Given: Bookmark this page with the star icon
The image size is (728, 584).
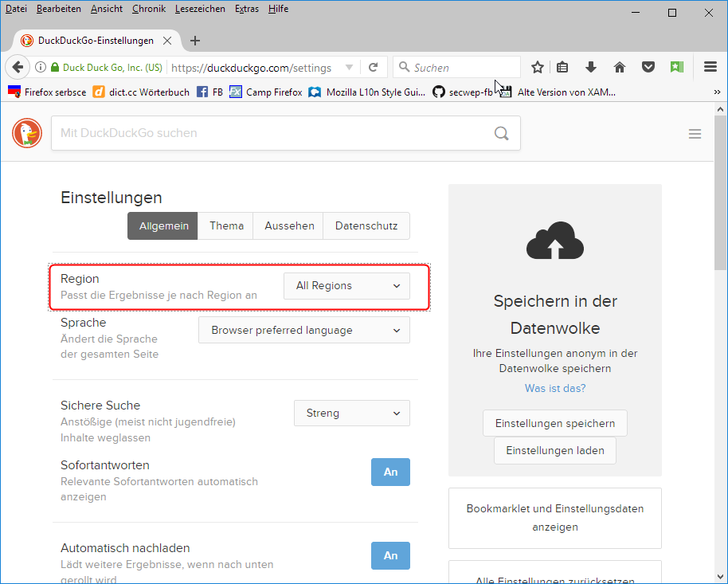Looking at the screenshot, I should pyautogui.click(x=537, y=68).
